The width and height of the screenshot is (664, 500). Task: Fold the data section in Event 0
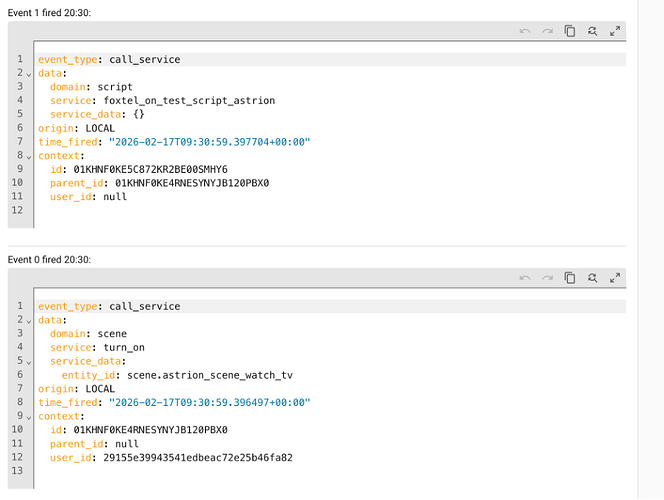pos(29,320)
